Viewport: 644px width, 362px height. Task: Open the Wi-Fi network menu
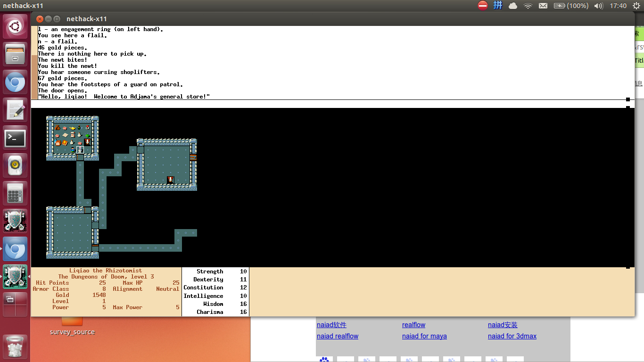point(528,6)
